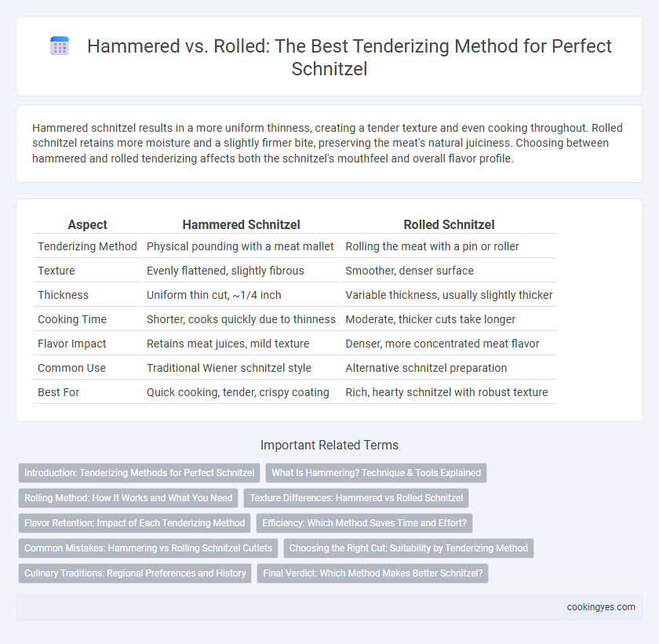Click the Rolled Schnitzel column header

click(x=449, y=225)
